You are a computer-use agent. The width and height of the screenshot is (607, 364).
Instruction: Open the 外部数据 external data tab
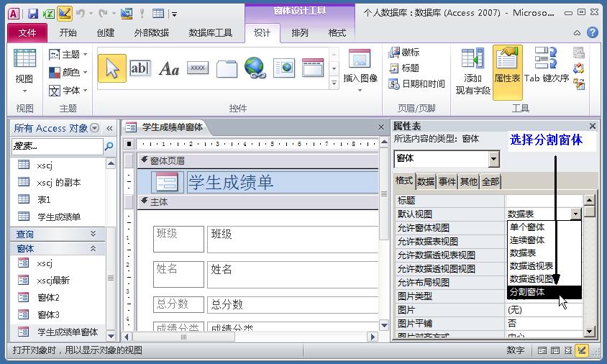pyautogui.click(x=151, y=33)
